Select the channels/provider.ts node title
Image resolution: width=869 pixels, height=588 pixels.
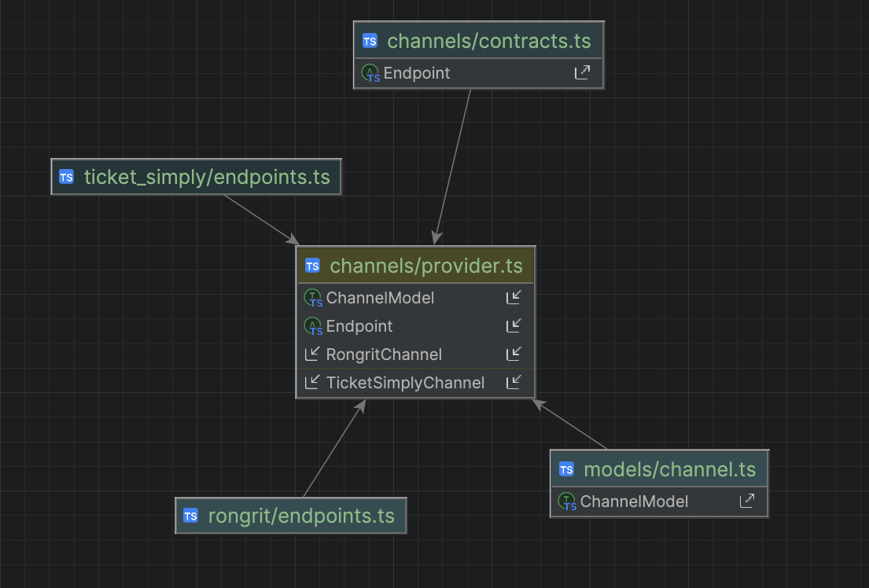point(426,266)
